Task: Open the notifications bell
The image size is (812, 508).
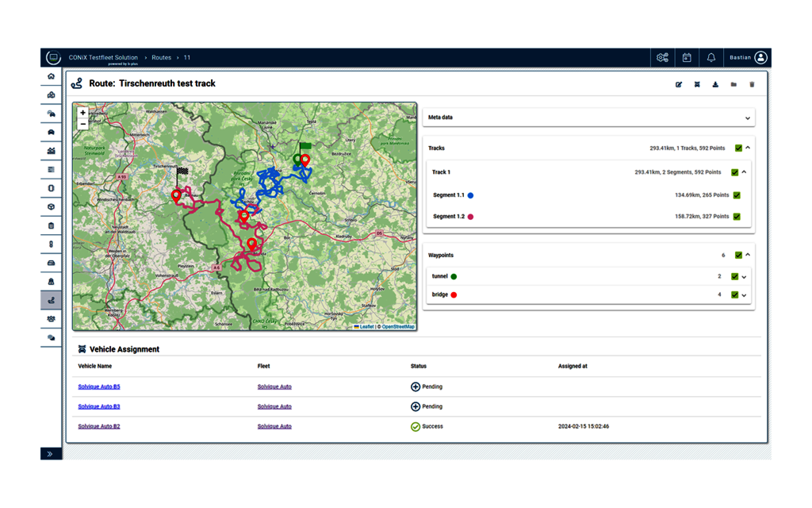Action: tap(711, 57)
